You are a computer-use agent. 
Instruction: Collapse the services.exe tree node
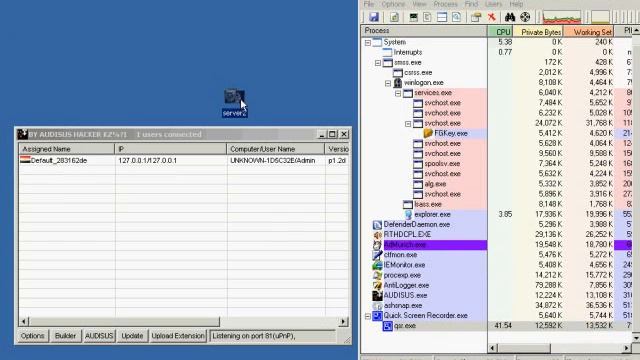pyautogui.click(x=398, y=93)
